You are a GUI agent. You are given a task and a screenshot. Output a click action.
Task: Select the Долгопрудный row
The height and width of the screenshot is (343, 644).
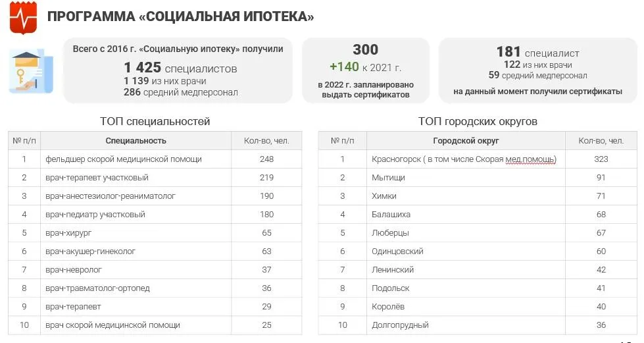pos(478,325)
